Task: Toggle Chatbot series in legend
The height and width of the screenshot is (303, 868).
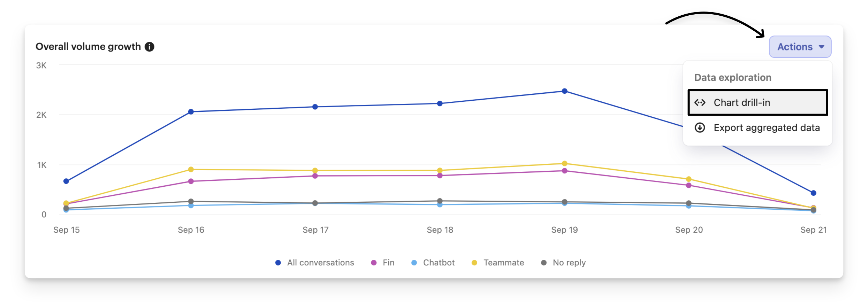Action: click(439, 263)
